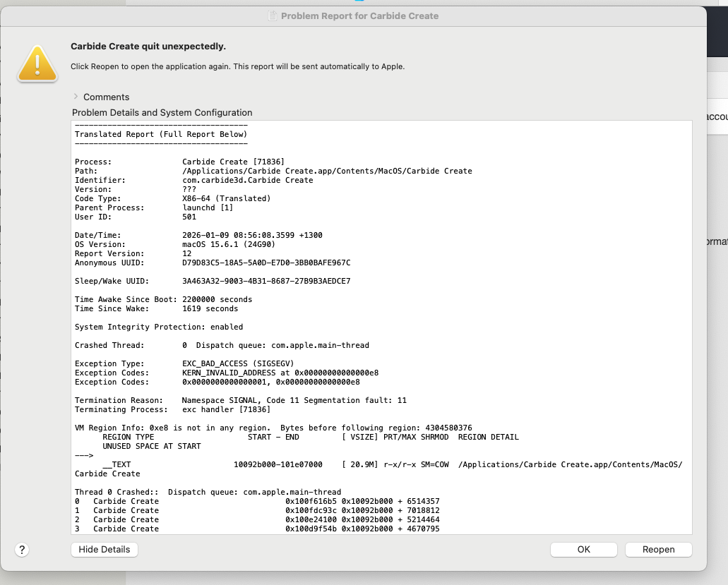Viewport: 728px width, 585px height.
Task: Expand the Comments disclosure triangle
Action: tap(76, 97)
